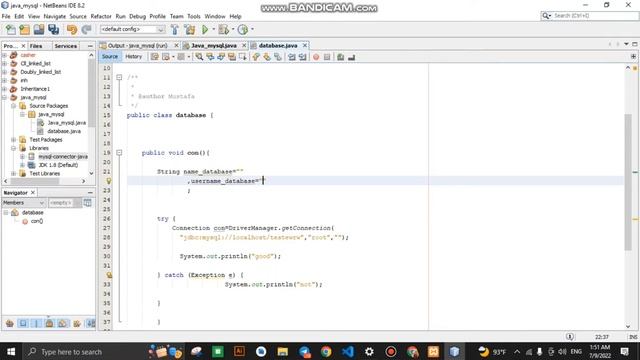Screen dimensions: 640x360
Task: Select the con() member in Navigator
Action: [37, 221]
